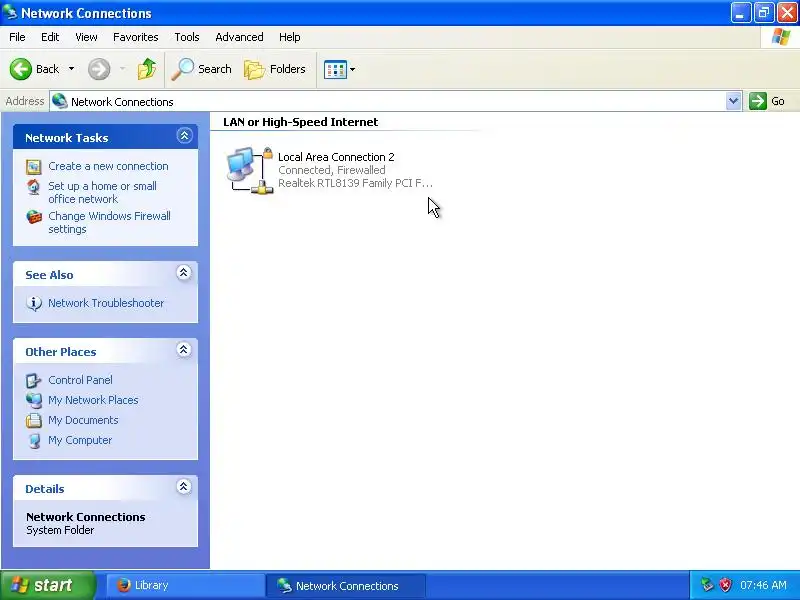
Task: Click Network Connections taskbar button
Action: (x=346, y=585)
